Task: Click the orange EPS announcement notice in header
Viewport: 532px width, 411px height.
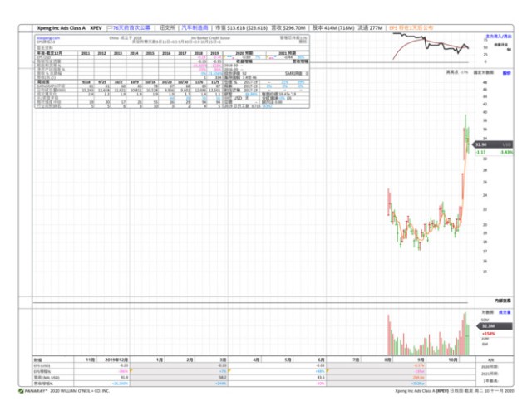Action: [x=411, y=27]
